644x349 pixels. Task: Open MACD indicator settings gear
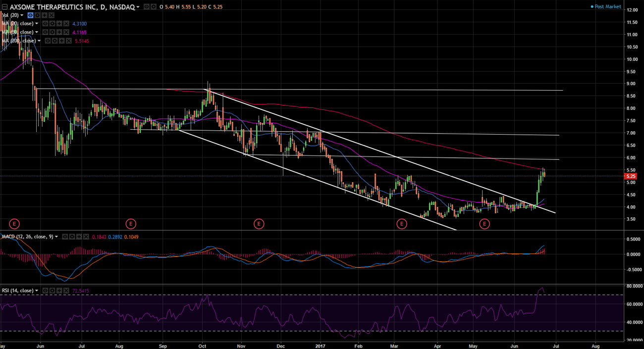pos(72,237)
